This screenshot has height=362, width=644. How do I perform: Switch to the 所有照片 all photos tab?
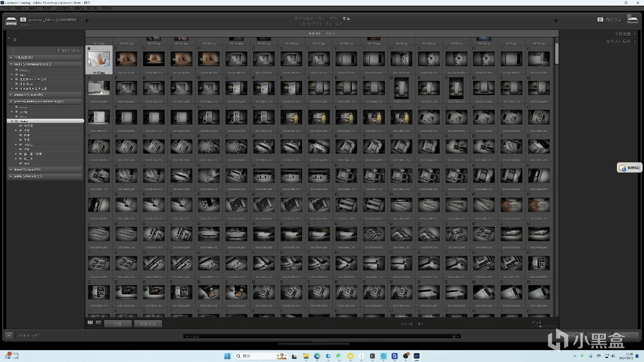click(x=314, y=34)
